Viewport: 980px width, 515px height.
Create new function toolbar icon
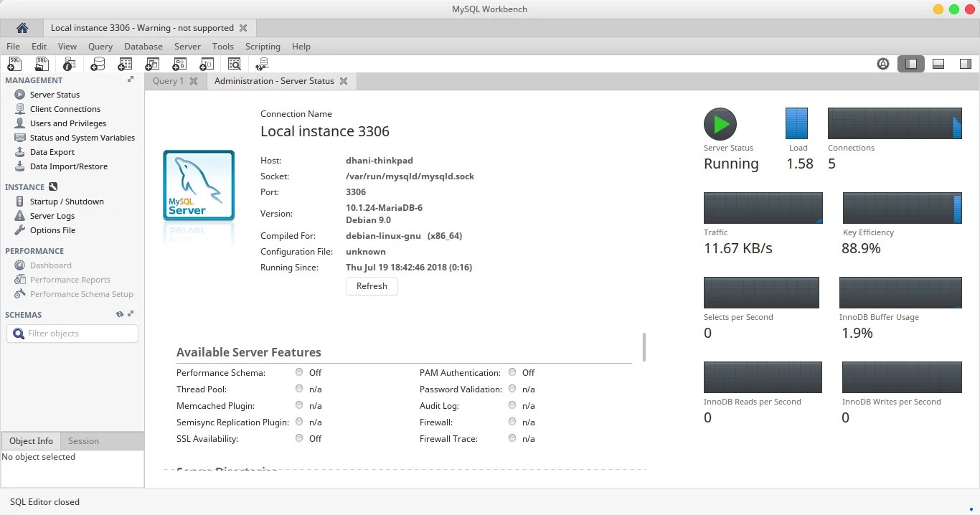tap(207, 64)
